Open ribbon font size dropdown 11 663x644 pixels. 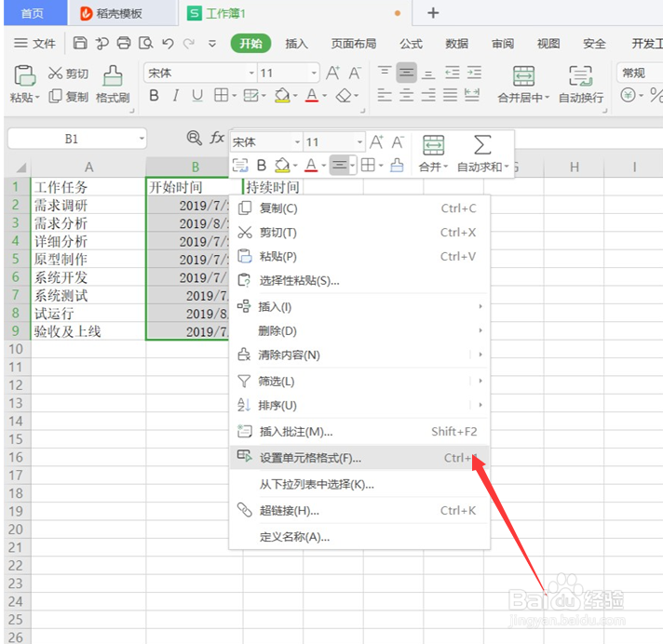pyautogui.click(x=314, y=74)
